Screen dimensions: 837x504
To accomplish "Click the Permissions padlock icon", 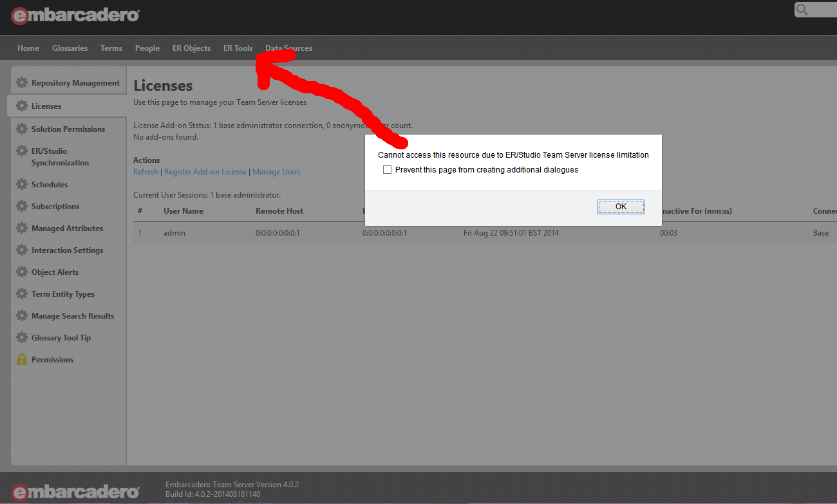I will pyautogui.click(x=22, y=359).
